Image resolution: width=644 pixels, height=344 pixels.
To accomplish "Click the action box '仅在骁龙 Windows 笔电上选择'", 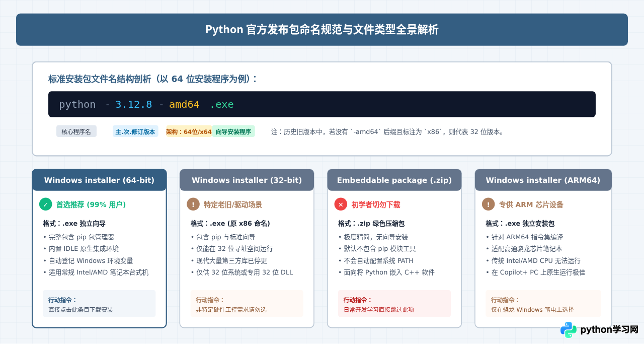I will tap(543, 304).
